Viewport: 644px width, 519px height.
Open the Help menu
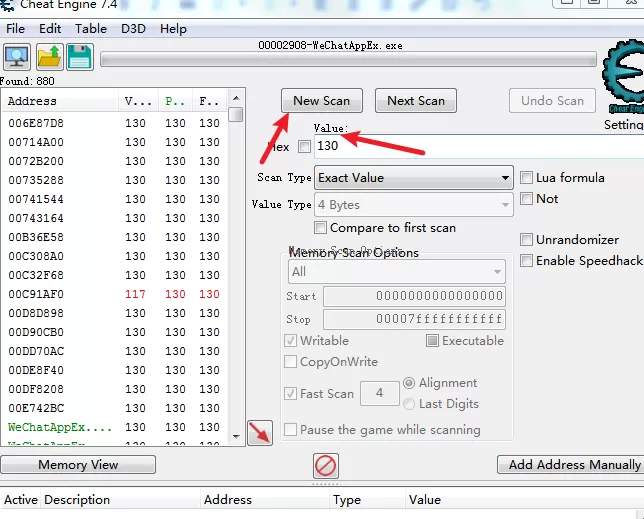(x=173, y=29)
